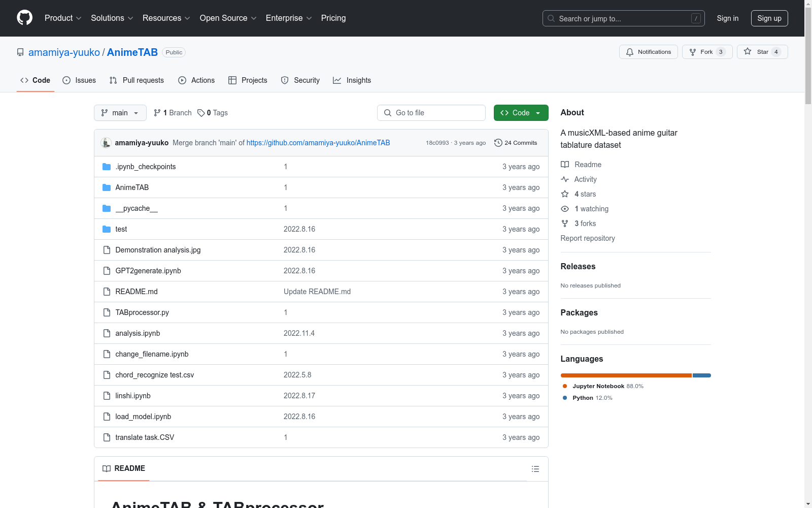Open the load_model.ipynb file

[x=143, y=417]
